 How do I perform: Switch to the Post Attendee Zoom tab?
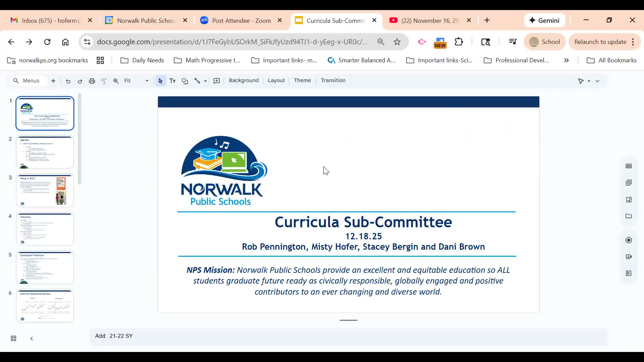tap(240, 20)
